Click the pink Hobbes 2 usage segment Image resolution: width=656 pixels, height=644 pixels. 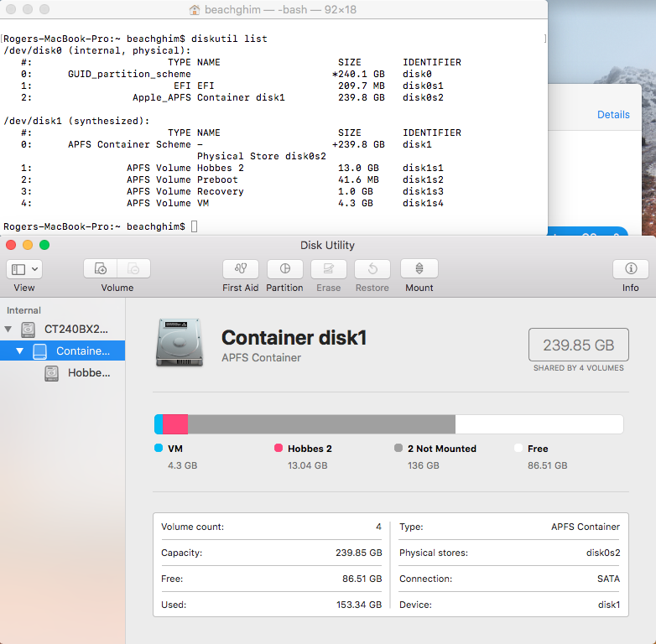pyautogui.click(x=175, y=424)
